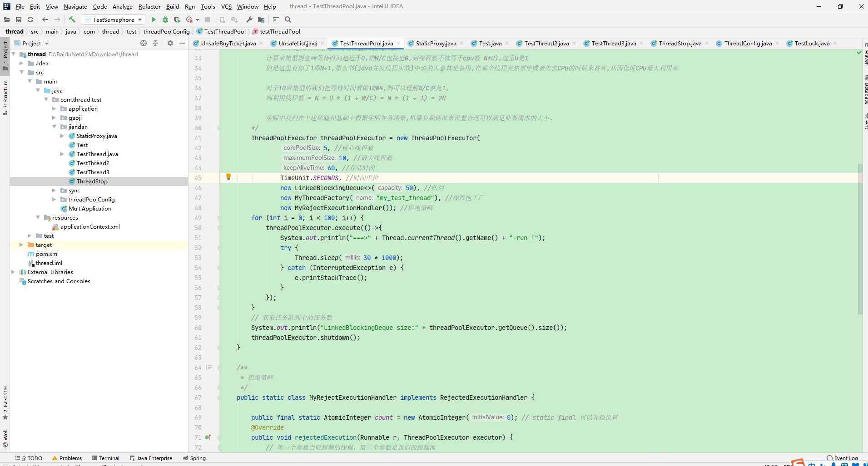Expand the threadPoolConfig package

click(54, 199)
